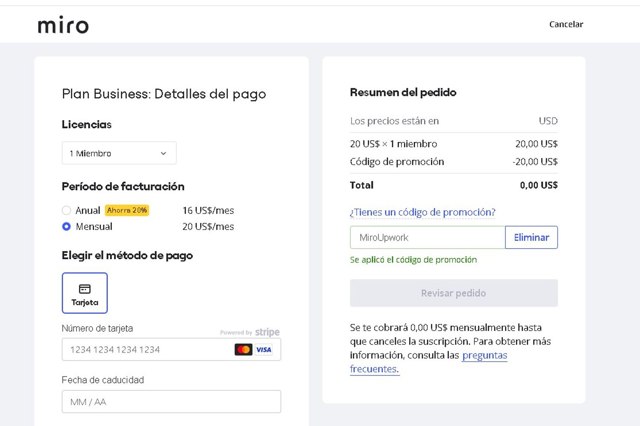Focus the Número de tarjeta field
This screenshot has width=640, height=426.
(171, 349)
